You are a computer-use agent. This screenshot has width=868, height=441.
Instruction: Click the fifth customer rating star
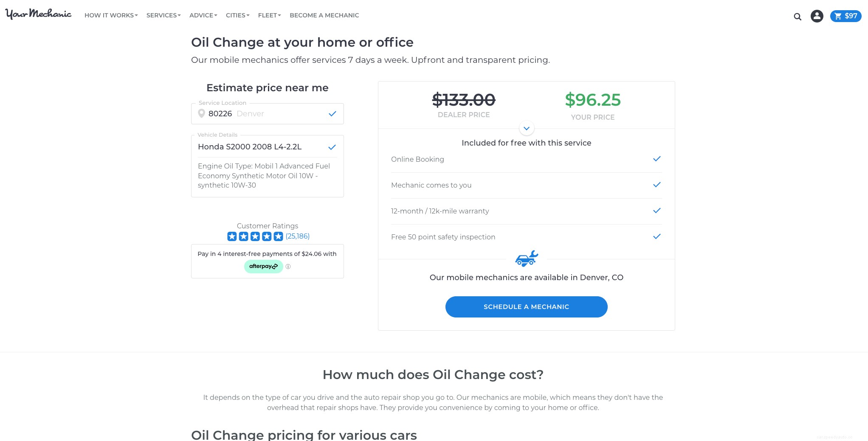[279, 236]
